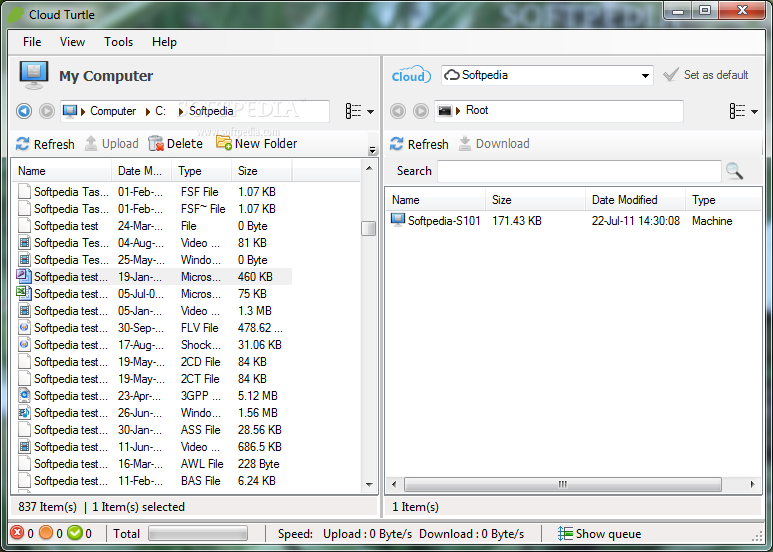
Task: Select the Shock... file of 31.06 KB
Action: 154,345
